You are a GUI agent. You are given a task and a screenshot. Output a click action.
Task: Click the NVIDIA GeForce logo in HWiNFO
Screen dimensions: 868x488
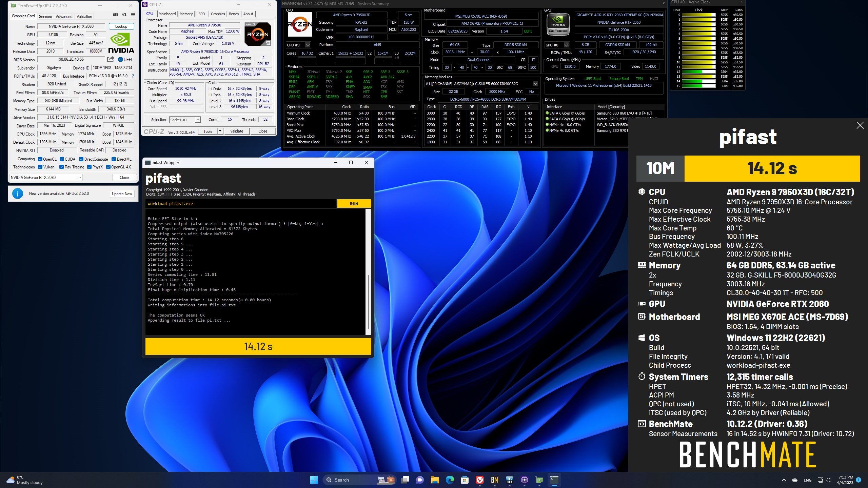pyautogui.click(x=558, y=24)
